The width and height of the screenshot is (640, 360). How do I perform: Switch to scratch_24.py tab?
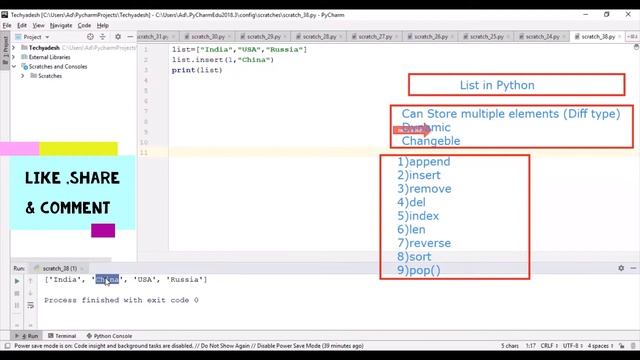click(542, 37)
